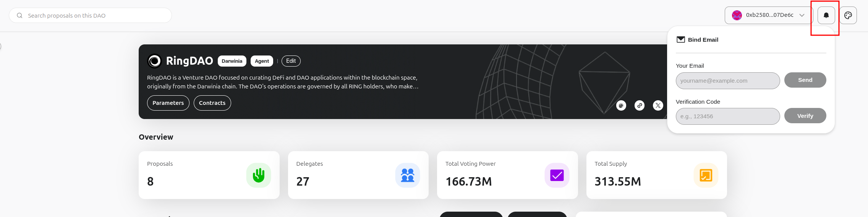Click the orange Total Supply icon
The image size is (868, 217).
706,175
